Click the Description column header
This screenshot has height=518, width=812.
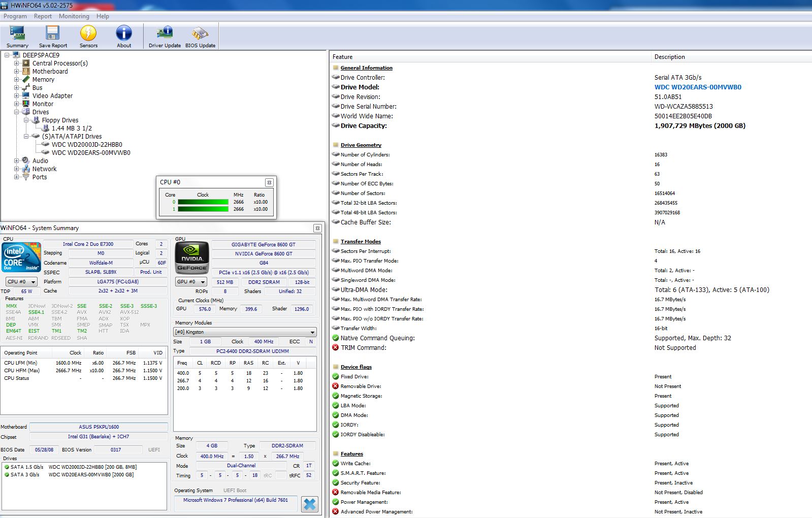[x=731, y=57]
